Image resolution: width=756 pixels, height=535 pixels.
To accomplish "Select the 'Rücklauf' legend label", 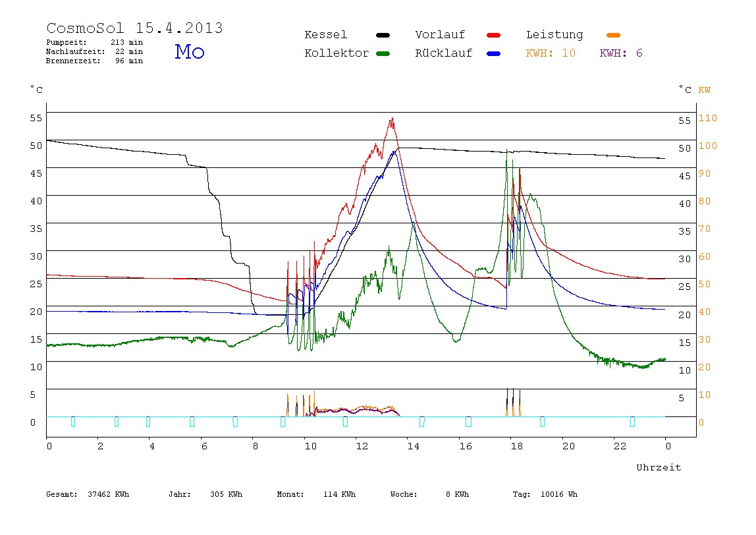I will pyautogui.click(x=444, y=53).
